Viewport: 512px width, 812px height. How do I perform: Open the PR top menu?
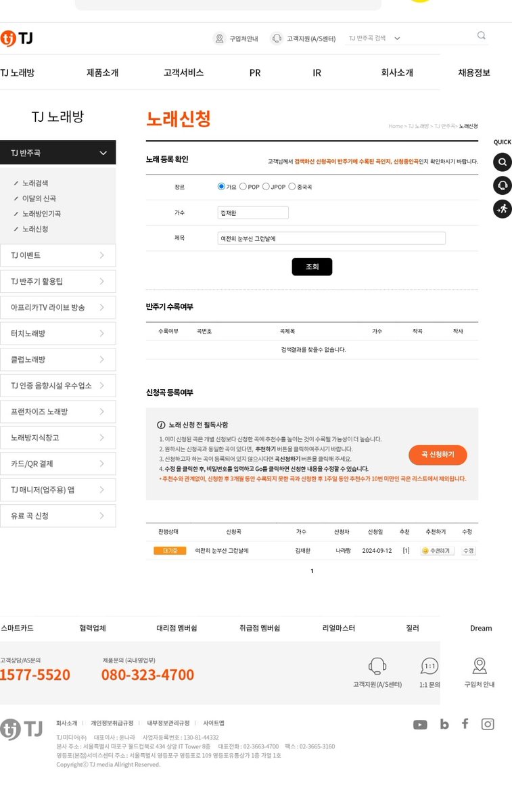[x=255, y=72]
